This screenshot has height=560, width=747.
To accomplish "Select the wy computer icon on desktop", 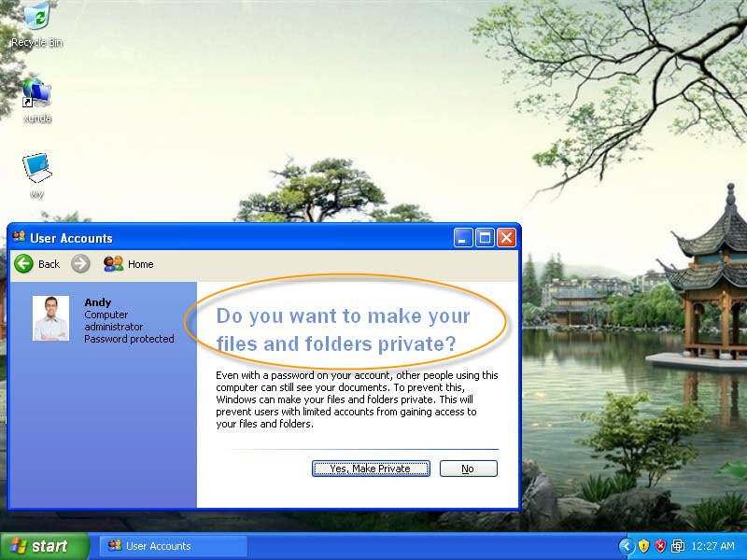I will pyautogui.click(x=36, y=175).
